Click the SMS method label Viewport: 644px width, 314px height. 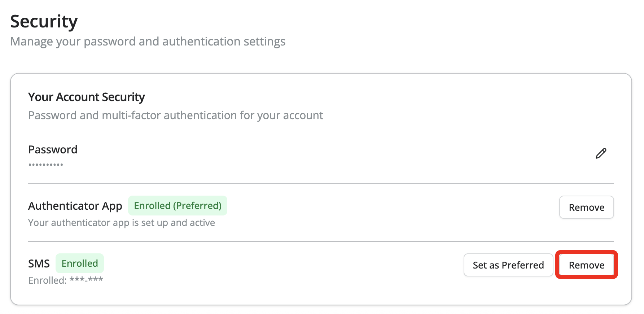[x=39, y=263]
